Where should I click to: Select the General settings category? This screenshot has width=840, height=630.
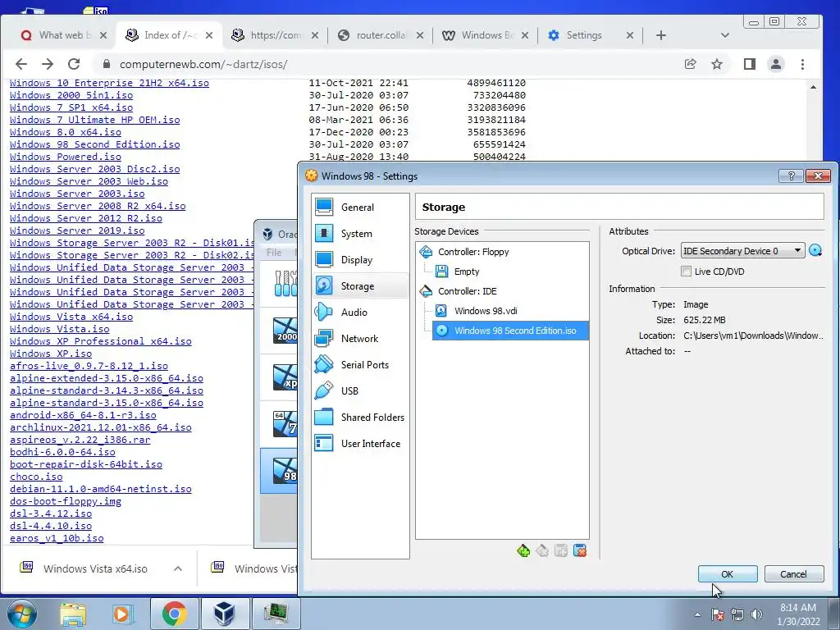(360, 207)
